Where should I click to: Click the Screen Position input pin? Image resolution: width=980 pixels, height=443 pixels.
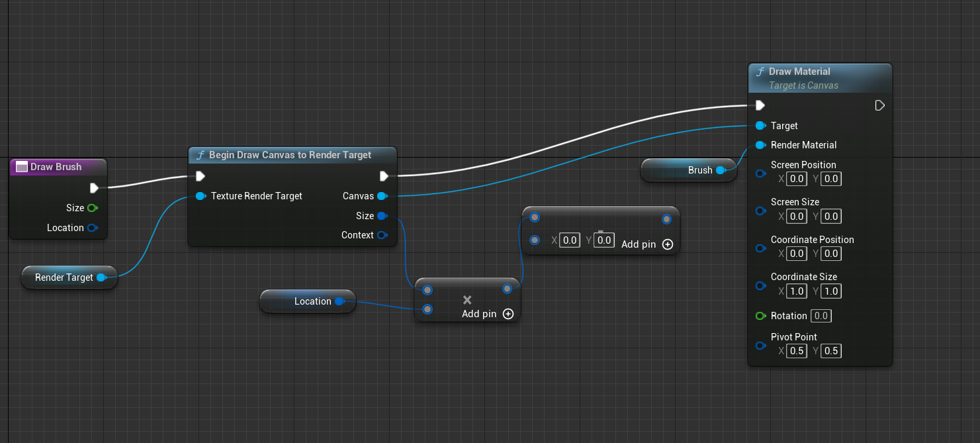760,173
